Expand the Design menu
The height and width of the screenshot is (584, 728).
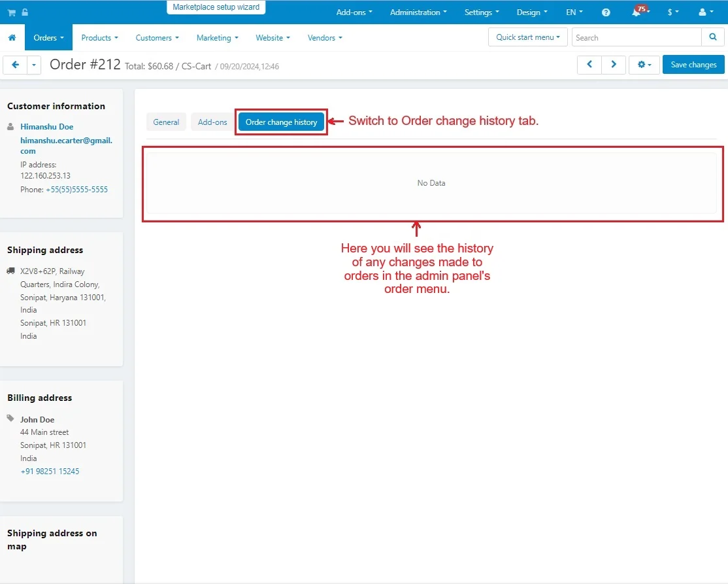pyautogui.click(x=532, y=12)
